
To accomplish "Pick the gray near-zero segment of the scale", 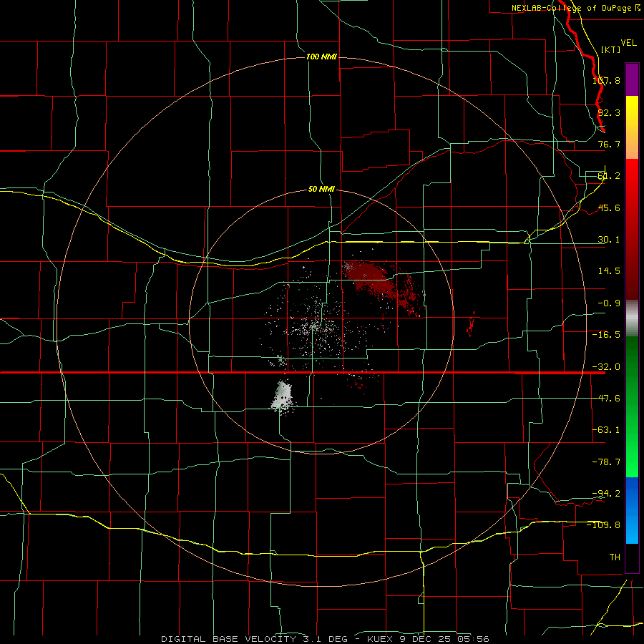I will 632,318.
